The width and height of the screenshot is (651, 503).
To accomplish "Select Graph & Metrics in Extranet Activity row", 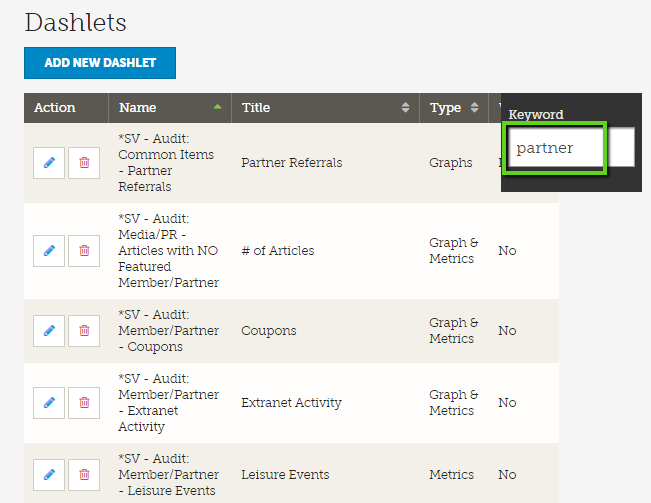I will click(x=454, y=403).
